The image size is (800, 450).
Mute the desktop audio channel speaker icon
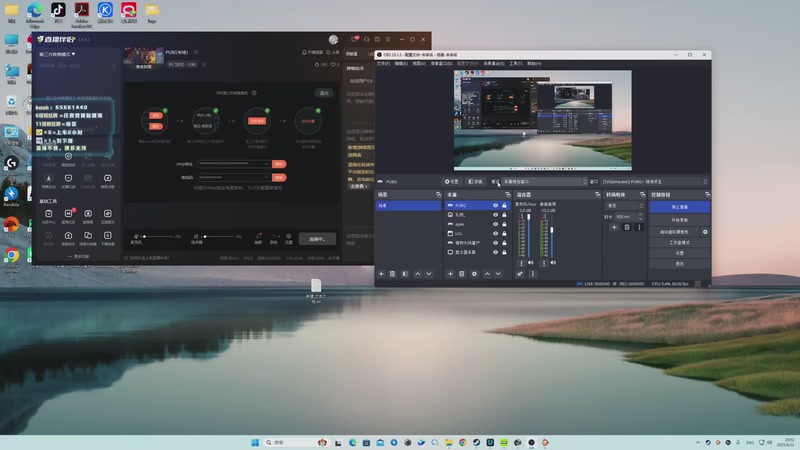click(x=553, y=263)
